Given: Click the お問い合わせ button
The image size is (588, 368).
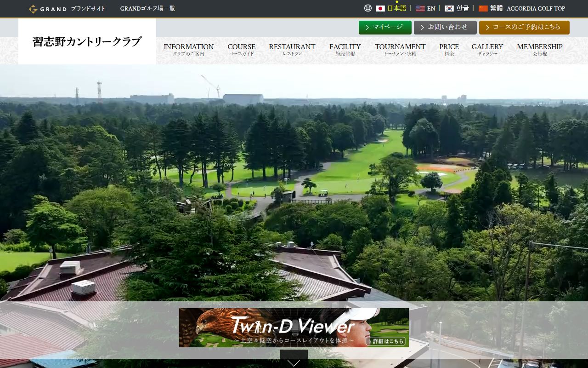Looking at the screenshot, I should [x=445, y=28].
